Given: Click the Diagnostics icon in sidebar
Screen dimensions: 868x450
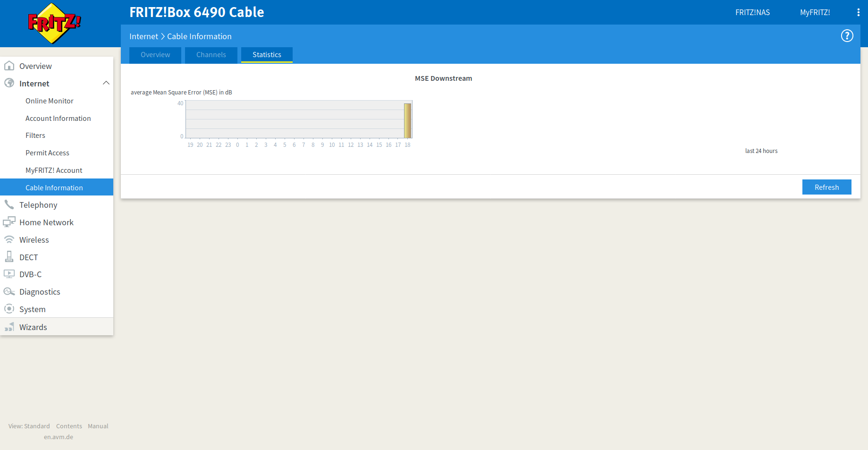Looking at the screenshot, I should pyautogui.click(x=9, y=292).
